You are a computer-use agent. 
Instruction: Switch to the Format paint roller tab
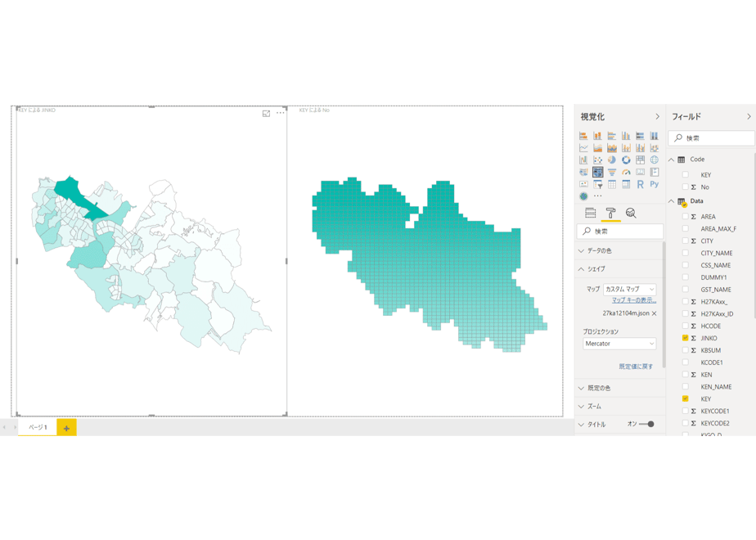click(610, 213)
